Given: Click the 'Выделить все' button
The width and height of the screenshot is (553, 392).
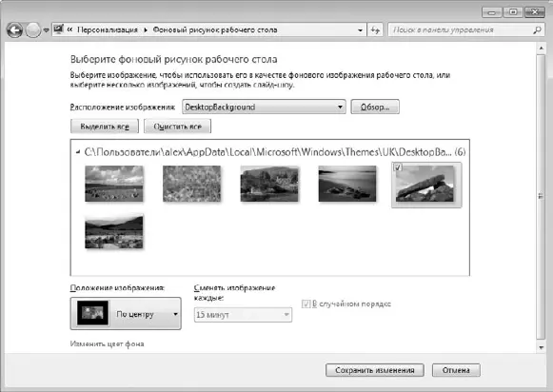Looking at the screenshot, I should 105,127.
